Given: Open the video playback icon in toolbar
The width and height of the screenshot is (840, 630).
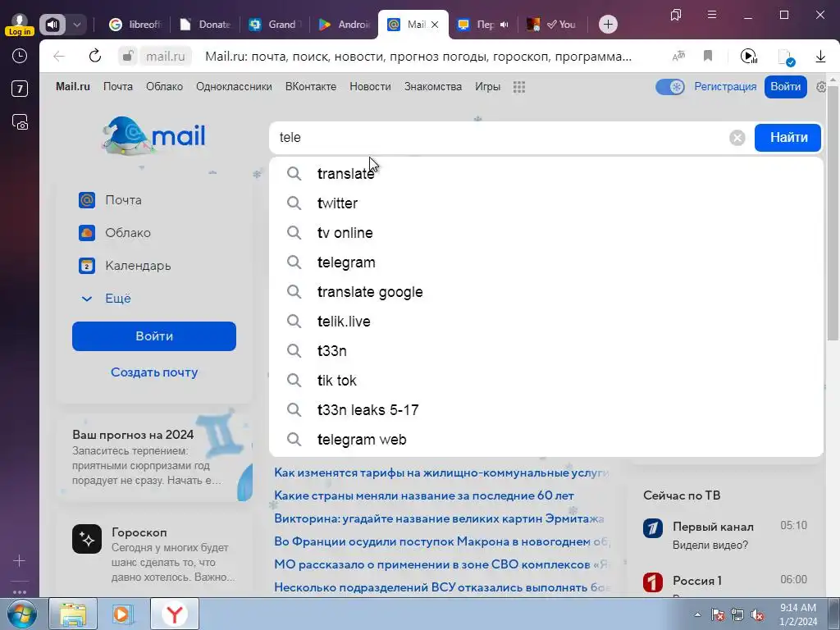Looking at the screenshot, I should [748, 56].
